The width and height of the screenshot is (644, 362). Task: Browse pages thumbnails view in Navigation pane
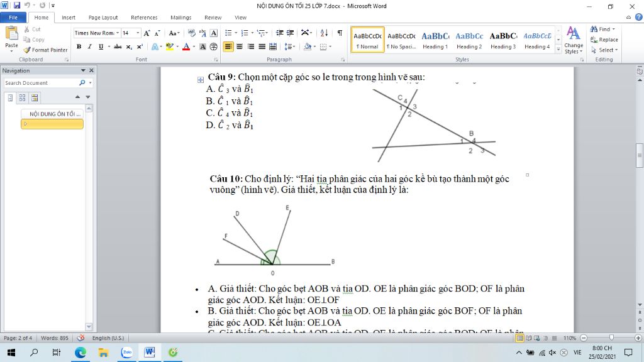point(22,97)
